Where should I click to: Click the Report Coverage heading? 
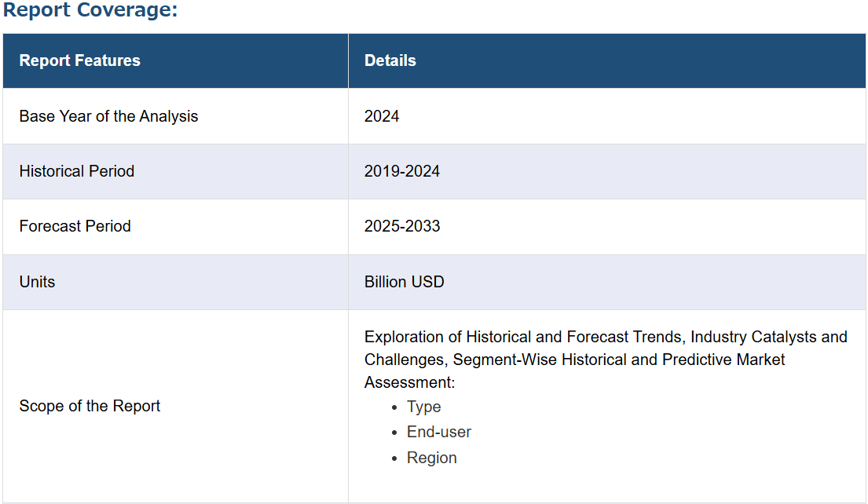point(90,12)
